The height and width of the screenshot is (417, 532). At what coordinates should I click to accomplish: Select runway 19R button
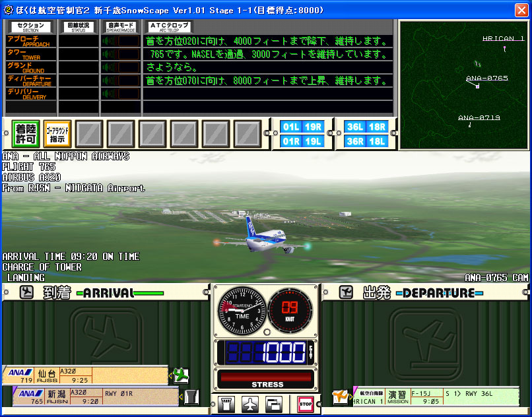point(313,127)
